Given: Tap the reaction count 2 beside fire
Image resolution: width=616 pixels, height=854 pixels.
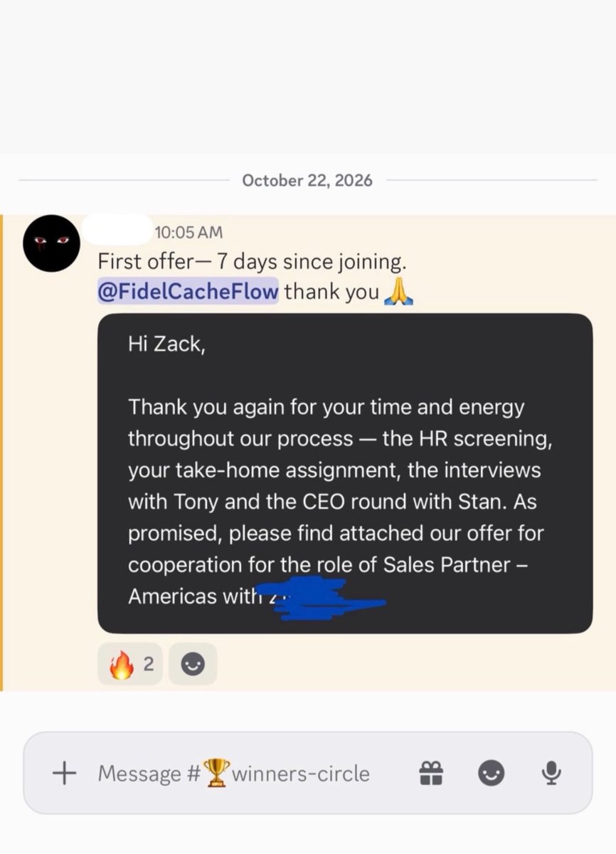Looking at the screenshot, I should pos(149,665).
